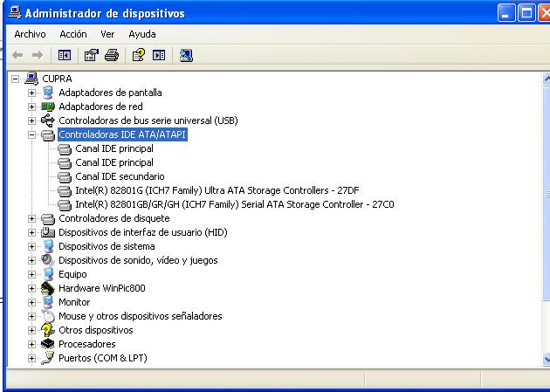
Task: Click the Puertos (COM & LPT) icon
Action: click(48, 358)
